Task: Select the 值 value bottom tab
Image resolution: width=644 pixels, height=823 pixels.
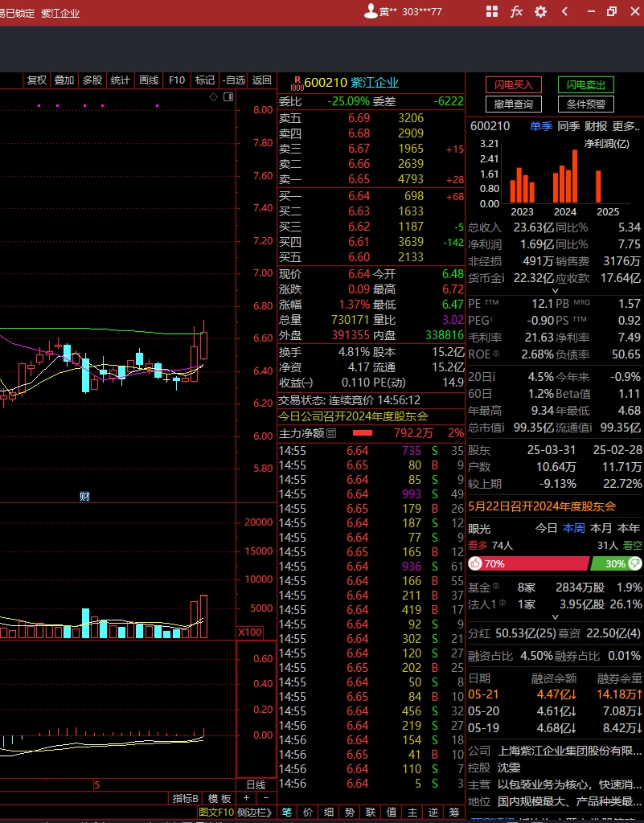Action: [x=392, y=812]
